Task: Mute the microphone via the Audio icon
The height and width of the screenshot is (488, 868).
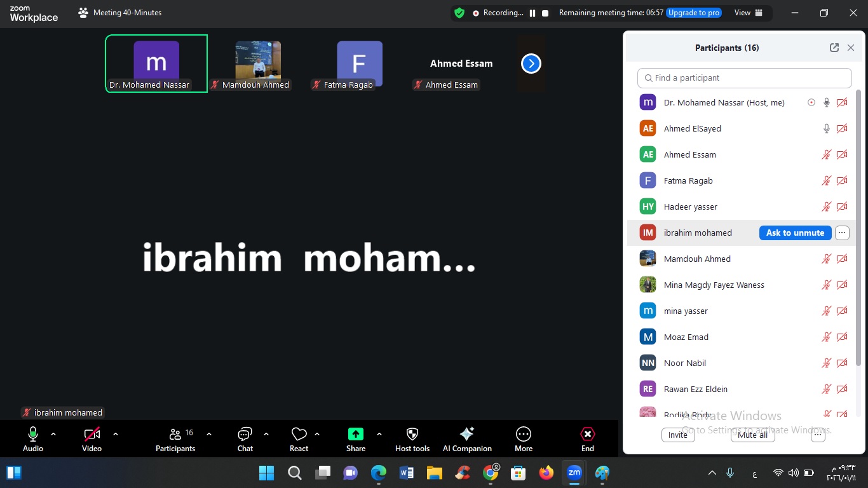Action: click(32, 435)
